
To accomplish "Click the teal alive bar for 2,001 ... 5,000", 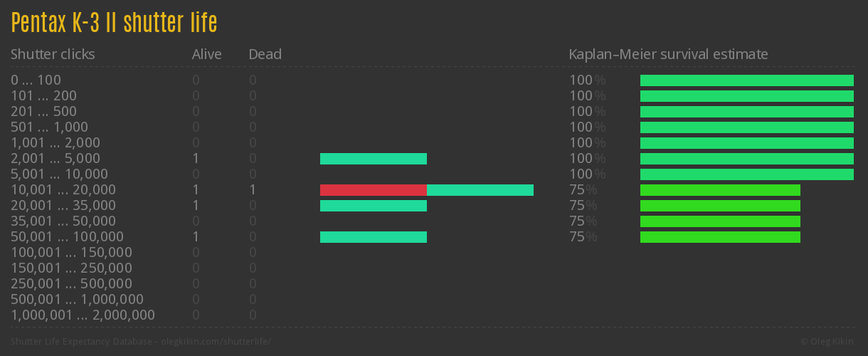I will pos(373,159).
